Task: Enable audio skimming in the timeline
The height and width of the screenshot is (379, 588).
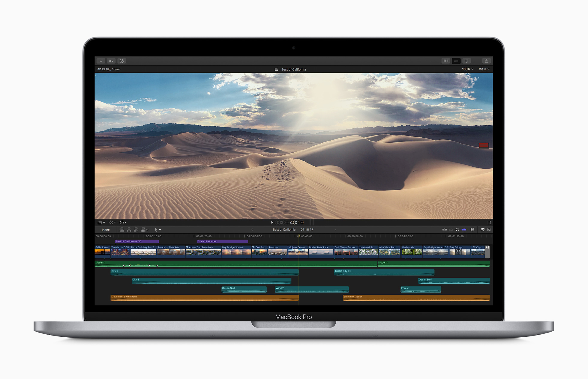Action: (451, 230)
